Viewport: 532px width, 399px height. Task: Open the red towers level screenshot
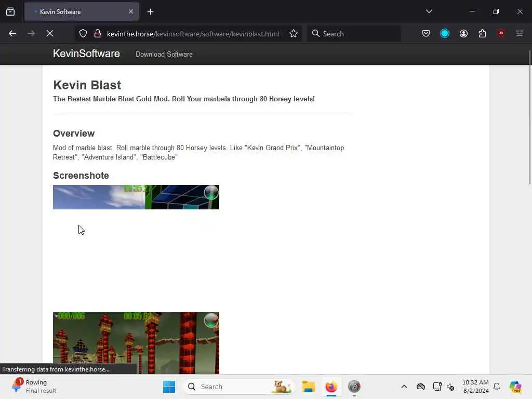[136, 343]
